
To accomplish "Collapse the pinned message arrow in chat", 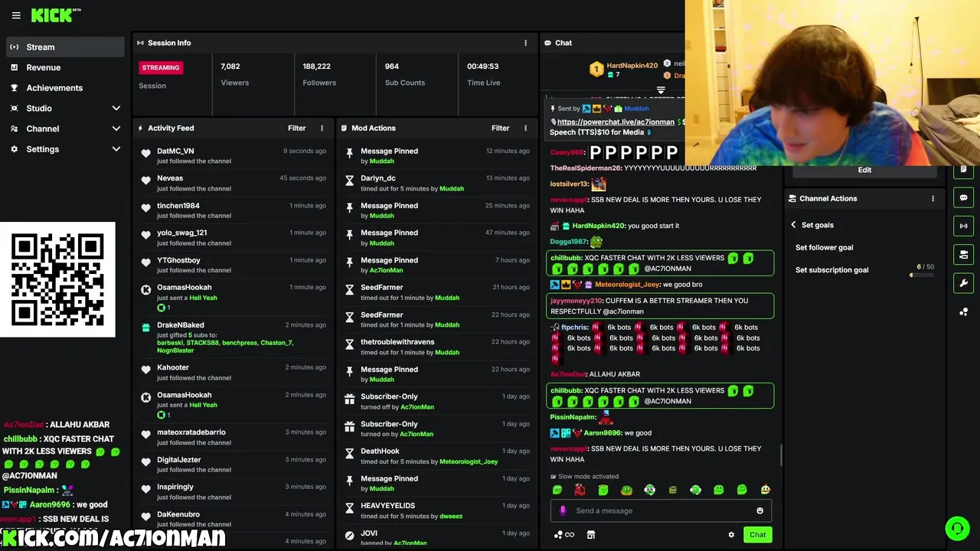I will coord(661,90).
